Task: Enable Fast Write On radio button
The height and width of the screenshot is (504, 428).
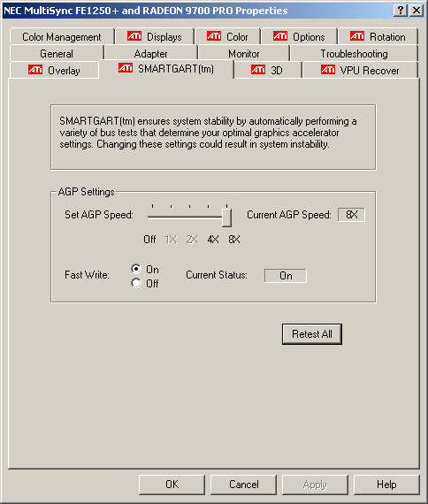Action: [x=136, y=269]
